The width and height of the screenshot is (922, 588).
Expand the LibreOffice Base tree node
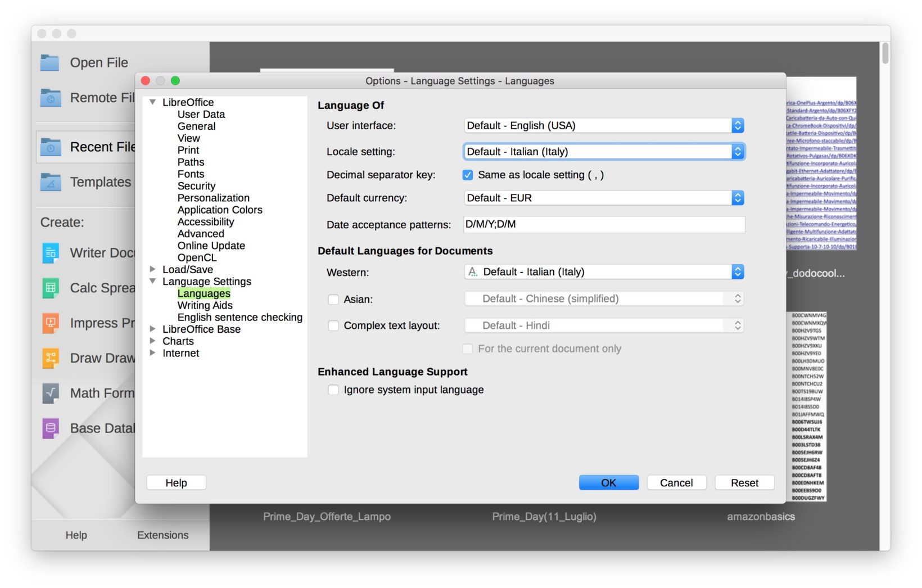(152, 329)
